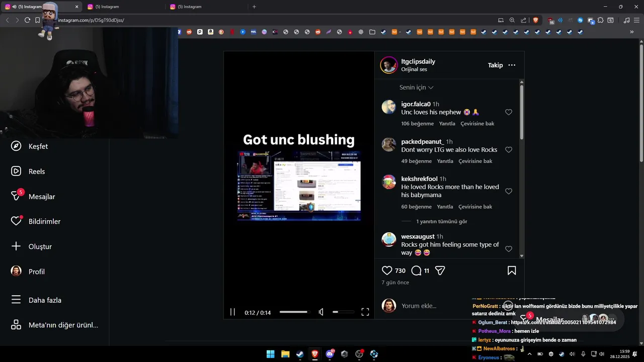Go back in browser history
Image resolution: width=644 pixels, height=362 pixels.
[x=7, y=20]
